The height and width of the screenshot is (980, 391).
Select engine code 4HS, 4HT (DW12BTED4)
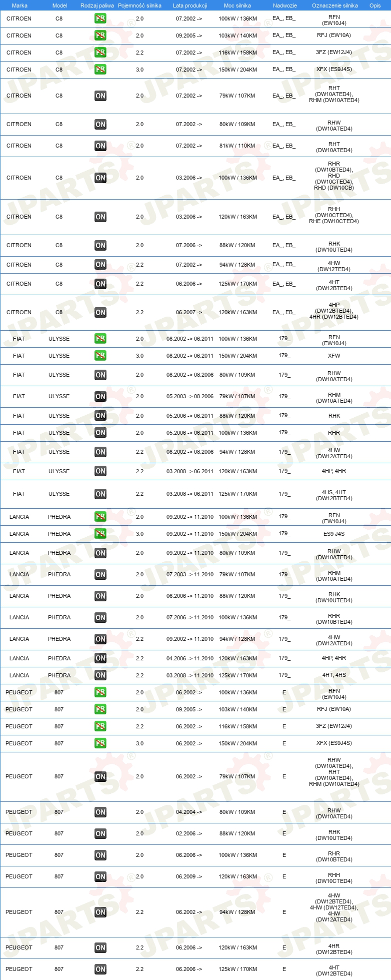(x=334, y=495)
